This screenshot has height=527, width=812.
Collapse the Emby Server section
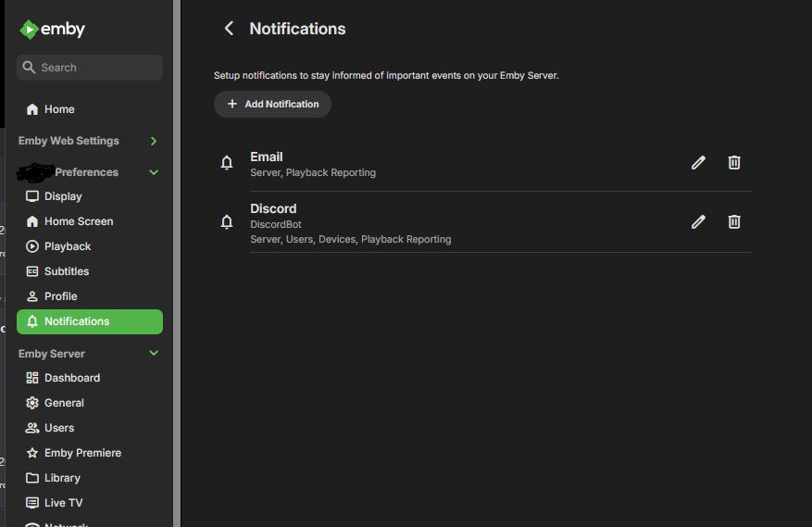tap(154, 354)
